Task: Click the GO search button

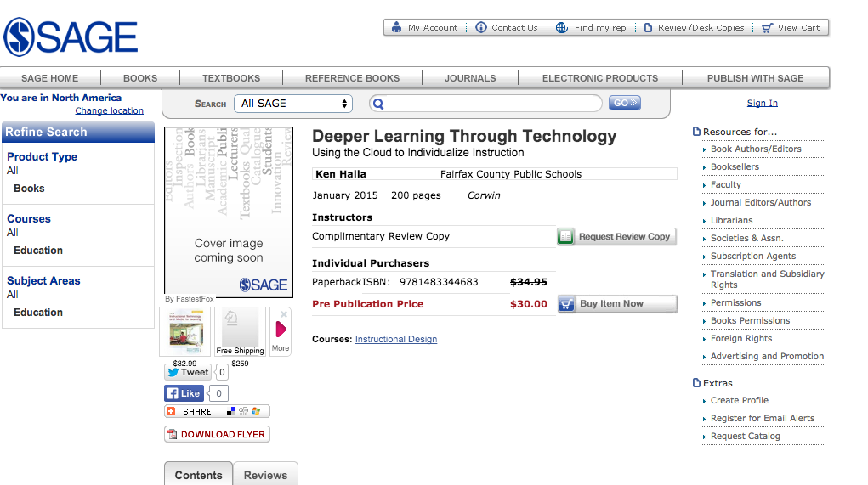Action: click(x=624, y=103)
